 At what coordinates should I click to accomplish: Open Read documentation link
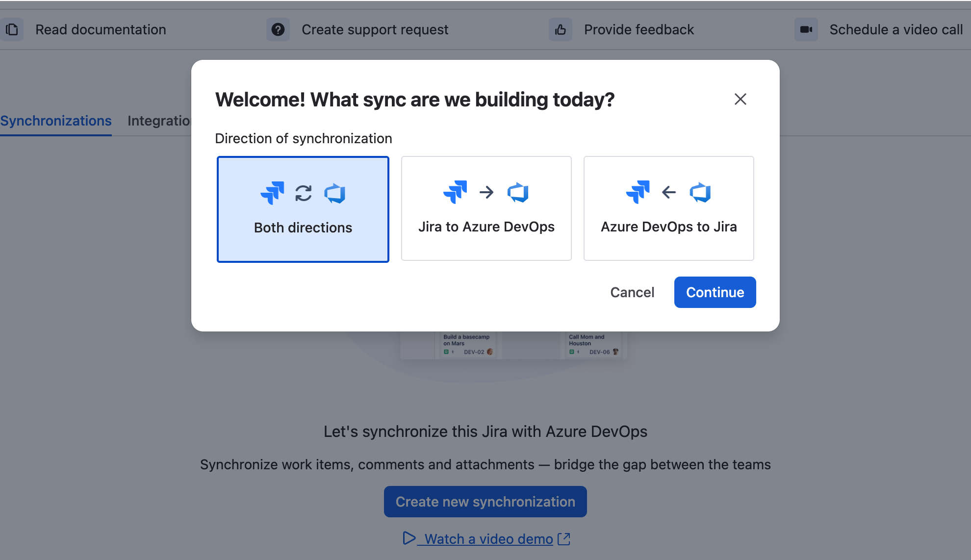[101, 29]
